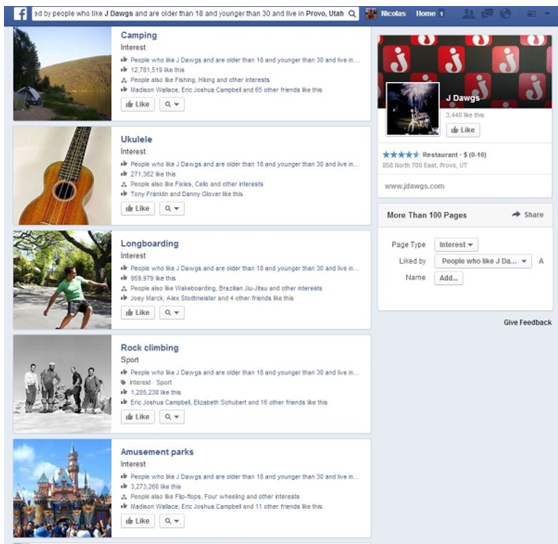
Task: Click Fishing, Hiking and other interests line
Action: 200,80
